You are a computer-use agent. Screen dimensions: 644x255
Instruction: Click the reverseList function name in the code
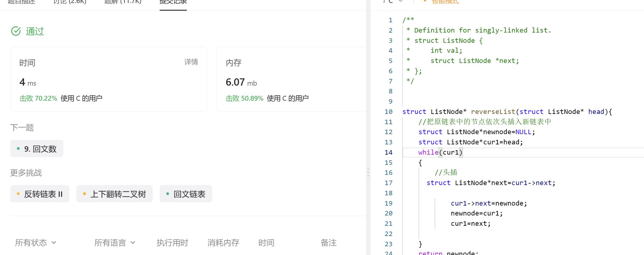pyautogui.click(x=493, y=112)
